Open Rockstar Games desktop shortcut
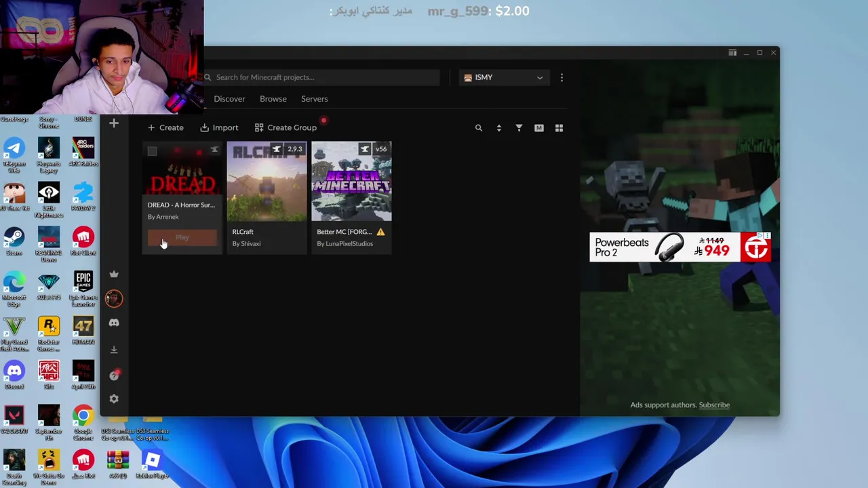 (49, 334)
